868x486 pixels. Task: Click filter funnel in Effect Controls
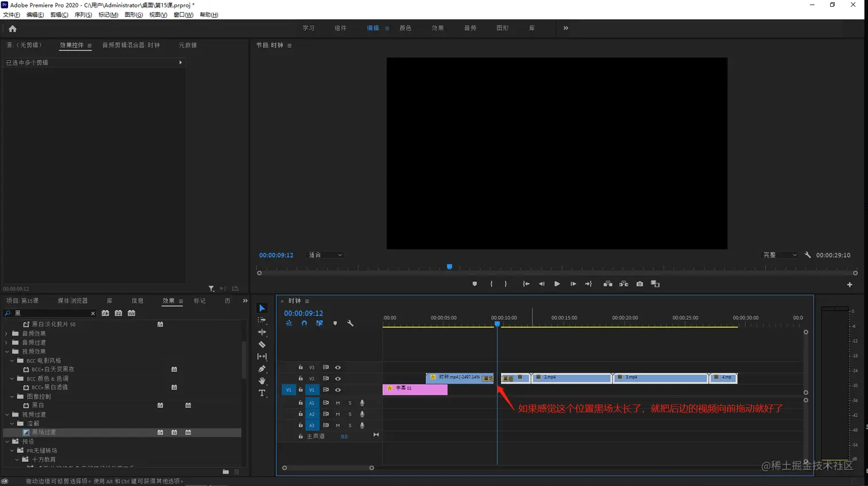click(211, 289)
